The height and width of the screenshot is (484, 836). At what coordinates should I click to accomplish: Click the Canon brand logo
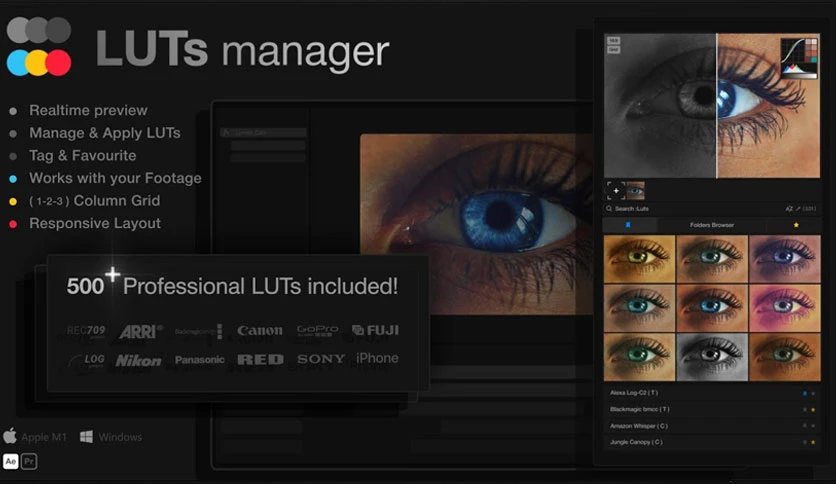point(260,330)
